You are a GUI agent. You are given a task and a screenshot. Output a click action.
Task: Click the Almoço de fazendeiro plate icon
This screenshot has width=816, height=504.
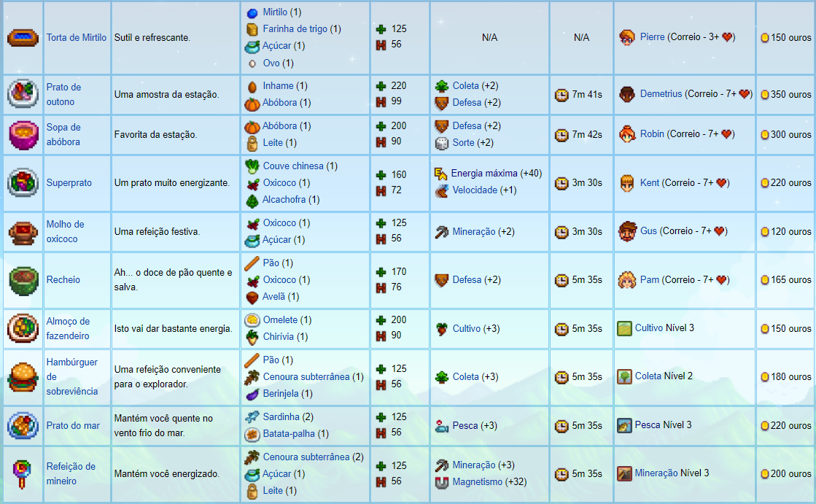[23, 328]
